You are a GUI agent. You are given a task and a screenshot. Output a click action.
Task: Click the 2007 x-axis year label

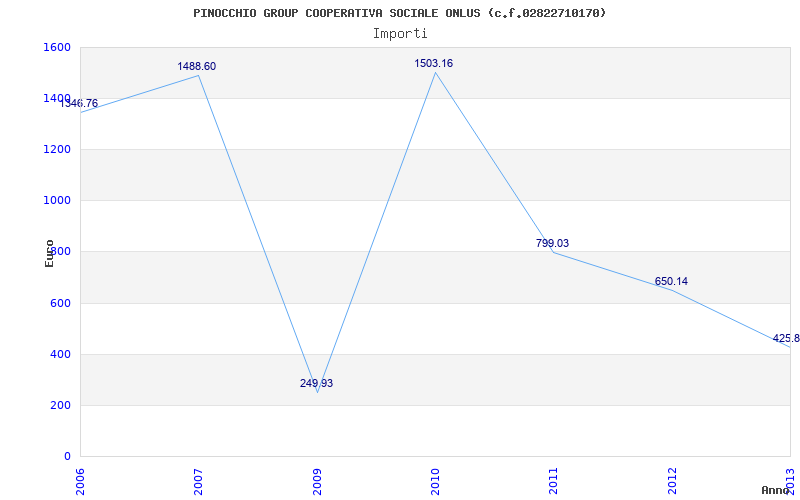pos(198,482)
